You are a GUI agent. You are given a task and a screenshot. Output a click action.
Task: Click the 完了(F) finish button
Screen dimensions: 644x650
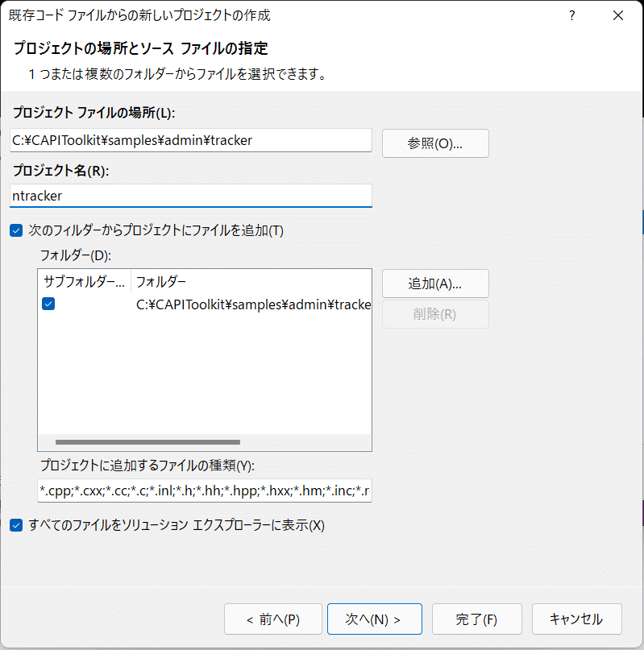pyautogui.click(x=477, y=619)
